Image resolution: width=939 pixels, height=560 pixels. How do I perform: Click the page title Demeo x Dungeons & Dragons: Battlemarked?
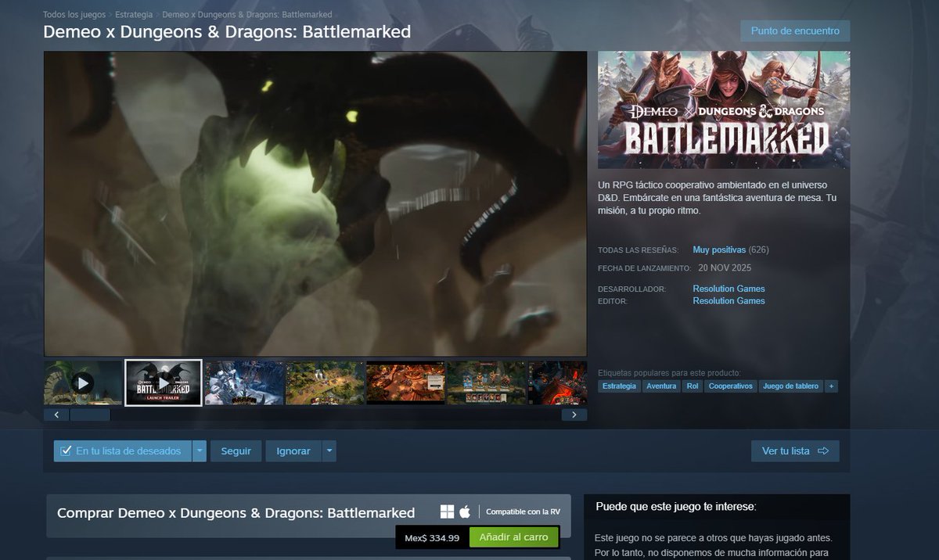click(227, 32)
